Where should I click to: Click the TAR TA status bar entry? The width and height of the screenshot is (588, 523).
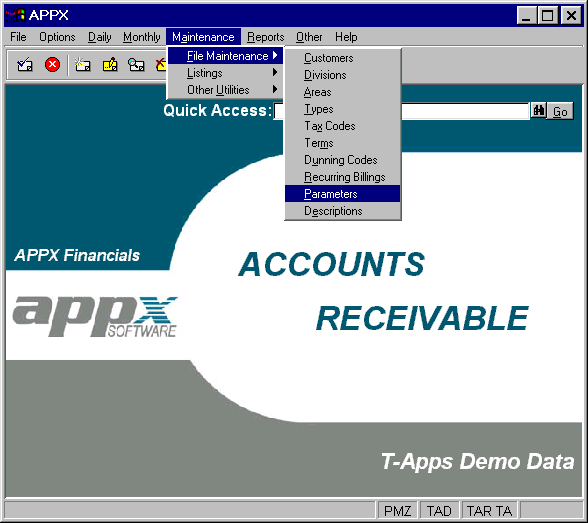click(x=489, y=511)
